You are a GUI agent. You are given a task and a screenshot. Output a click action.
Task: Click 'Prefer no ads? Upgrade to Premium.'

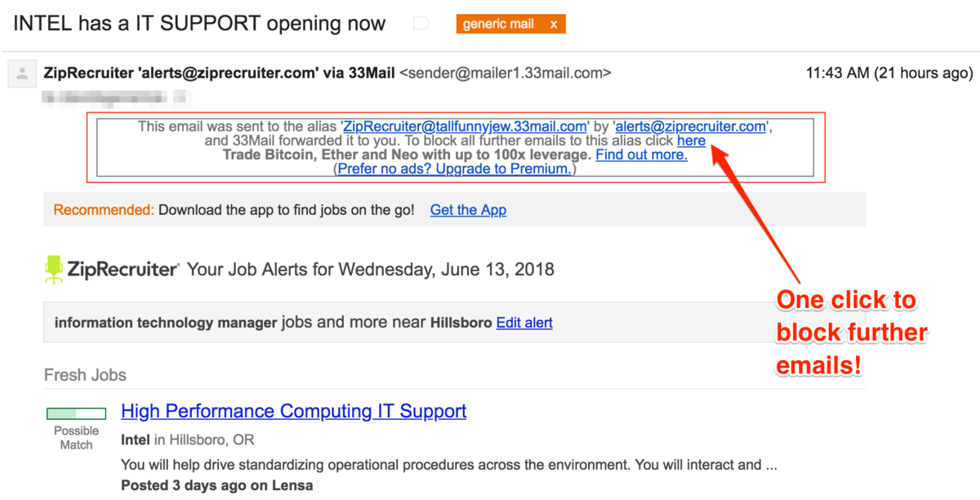(454, 168)
